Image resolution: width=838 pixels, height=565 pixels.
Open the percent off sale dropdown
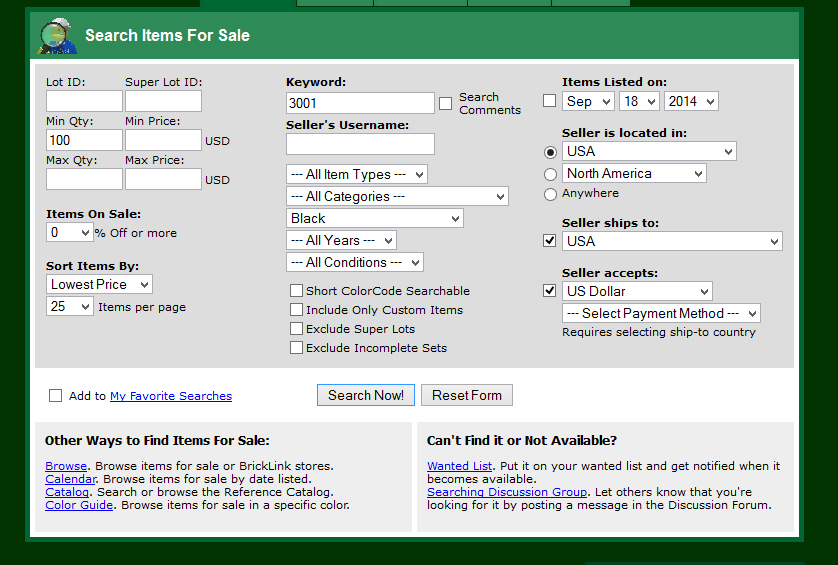69,232
